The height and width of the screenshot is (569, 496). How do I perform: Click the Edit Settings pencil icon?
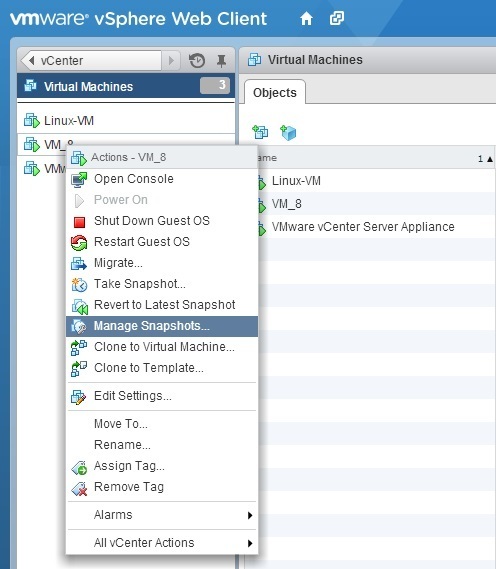click(x=79, y=397)
